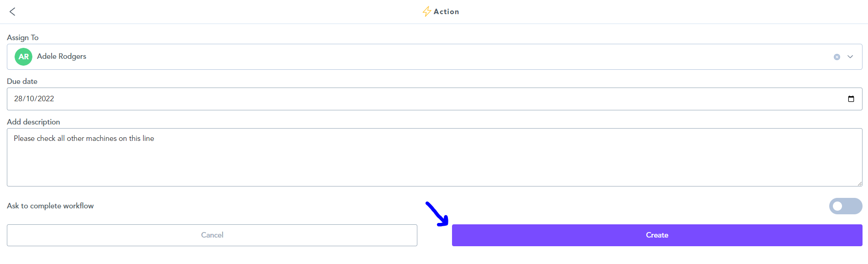Click the text area resize handle
This screenshot has width=868, height=264.
[859, 183]
